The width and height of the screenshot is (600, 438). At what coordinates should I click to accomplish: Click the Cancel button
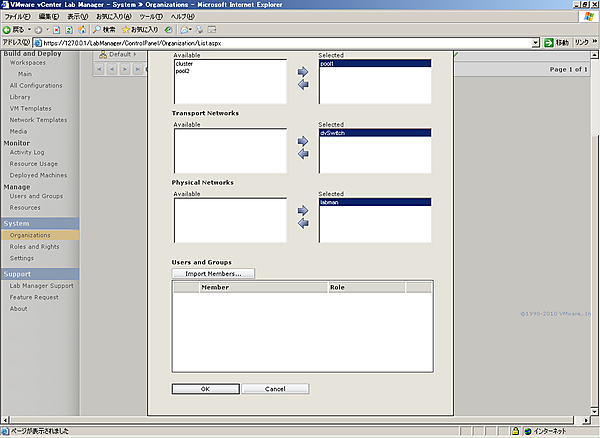click(275, 389)
